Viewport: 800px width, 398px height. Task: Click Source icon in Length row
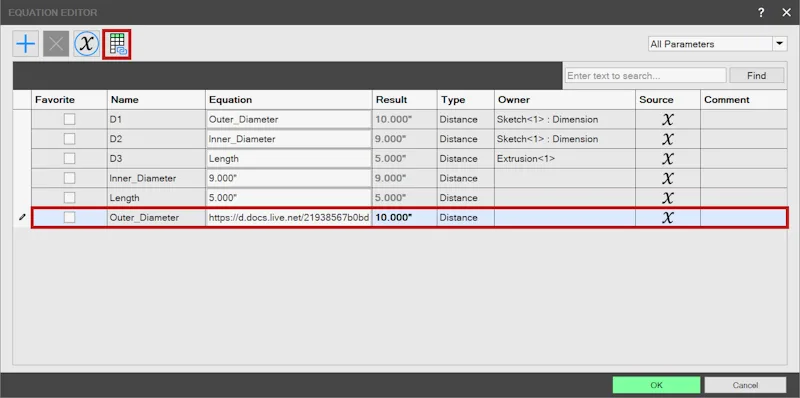click(667, 197)
